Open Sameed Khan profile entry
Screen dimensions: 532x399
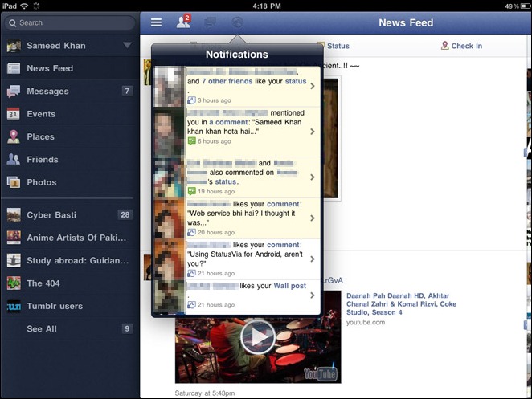[x=70, y=46]
